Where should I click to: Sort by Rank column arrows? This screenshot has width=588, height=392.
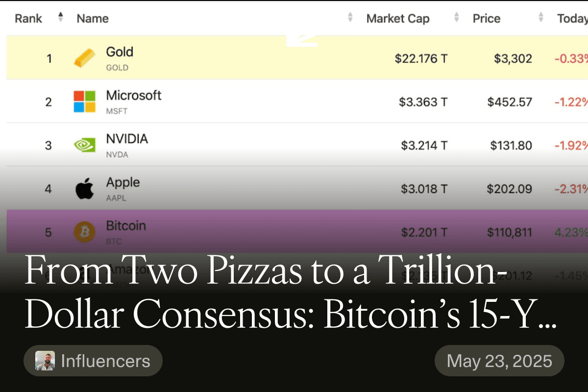[x=60, y=18]
